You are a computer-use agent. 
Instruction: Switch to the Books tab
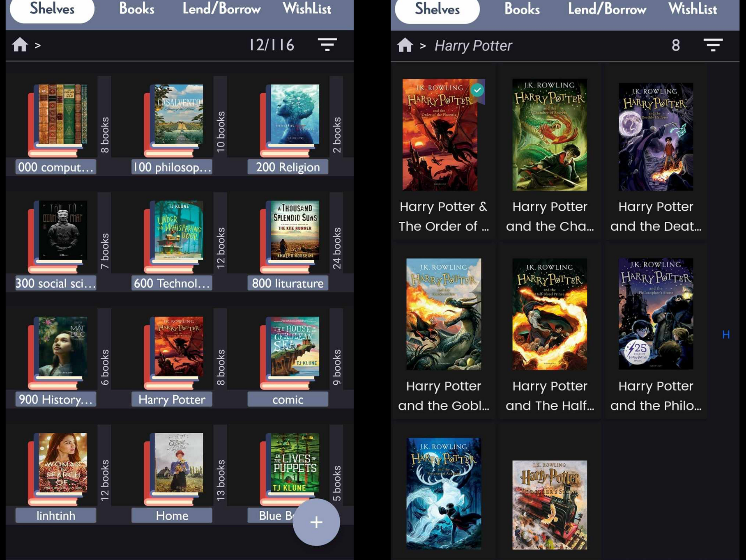pyautogui.click(x=136, y=9)
